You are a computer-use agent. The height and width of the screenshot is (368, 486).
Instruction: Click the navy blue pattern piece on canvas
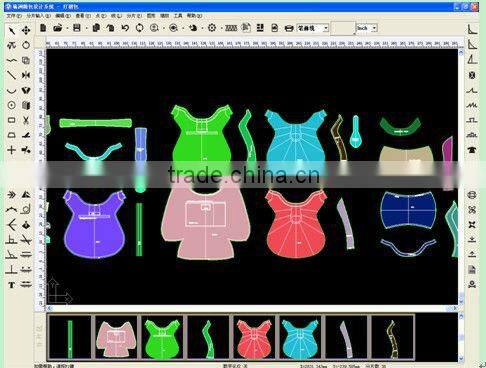tap(408, 210)
